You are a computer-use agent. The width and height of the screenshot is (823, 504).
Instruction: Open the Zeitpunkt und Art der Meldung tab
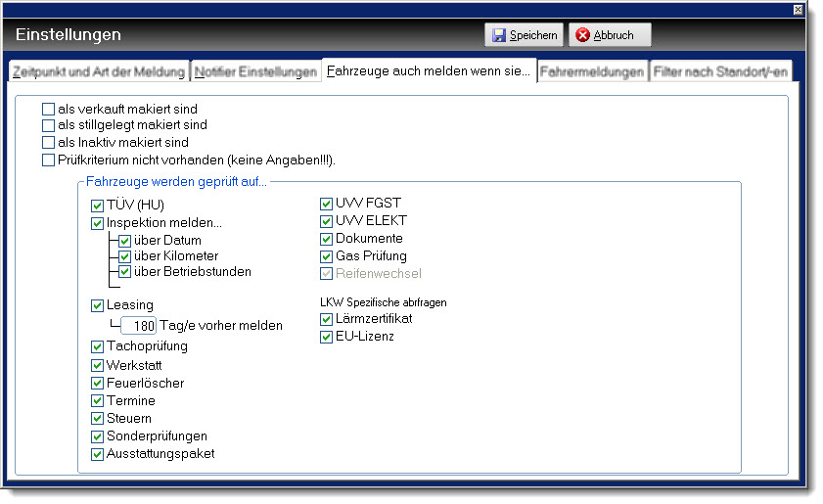(98, 71)
